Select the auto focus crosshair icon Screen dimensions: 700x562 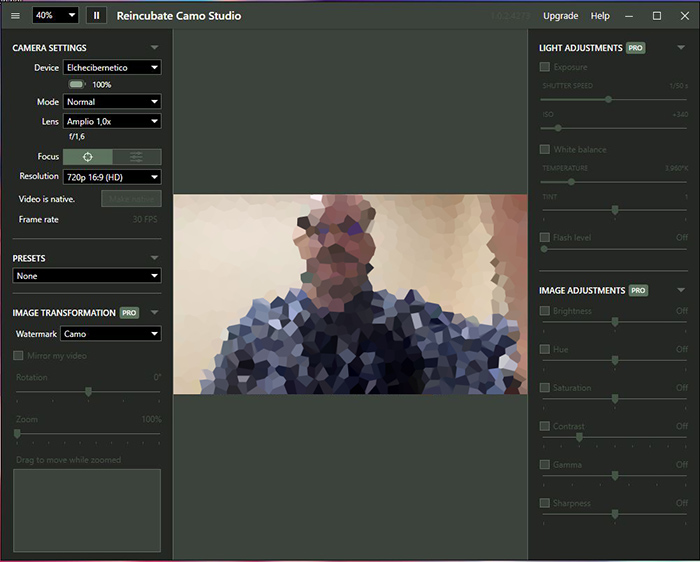tap(88, 157)
